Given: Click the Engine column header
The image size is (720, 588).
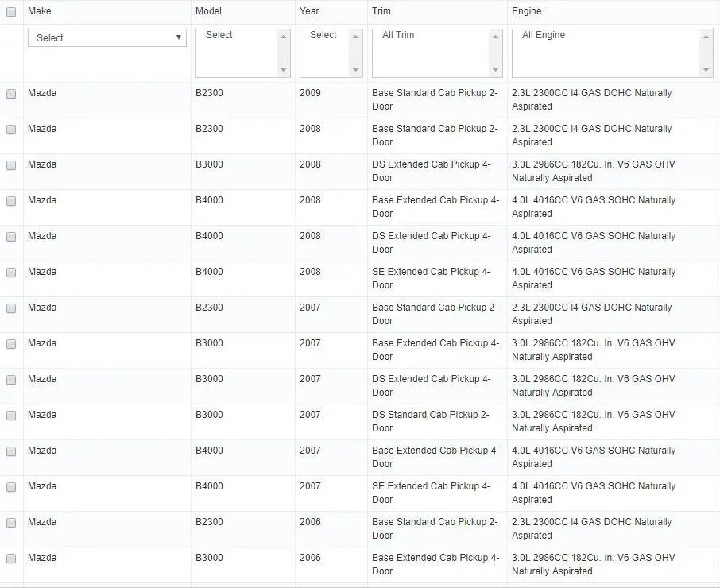Looking at the screenshot, I should [527, 11].
